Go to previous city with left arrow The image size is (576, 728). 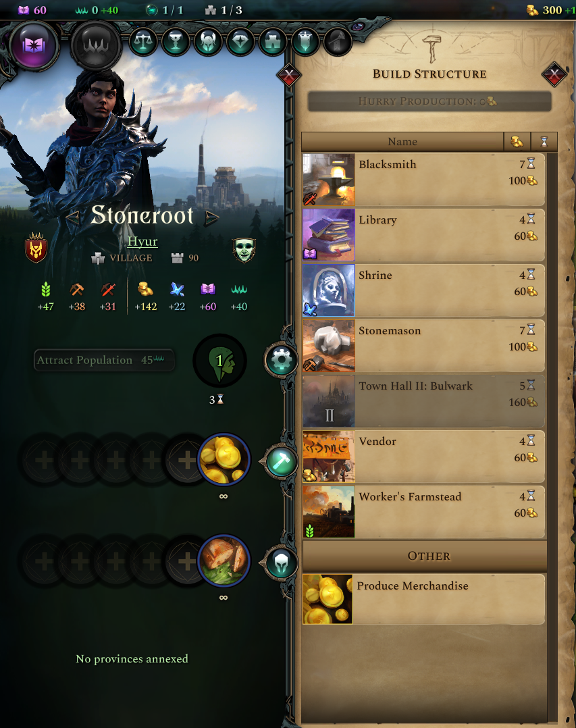(x=73, y=217)
